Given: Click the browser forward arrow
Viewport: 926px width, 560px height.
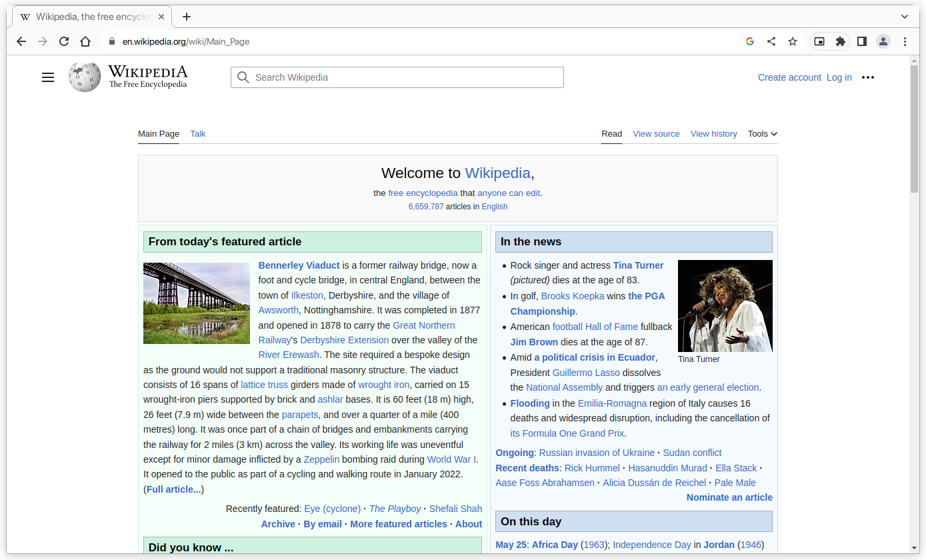Looking at the screenshot, I should tap(43, 41).
